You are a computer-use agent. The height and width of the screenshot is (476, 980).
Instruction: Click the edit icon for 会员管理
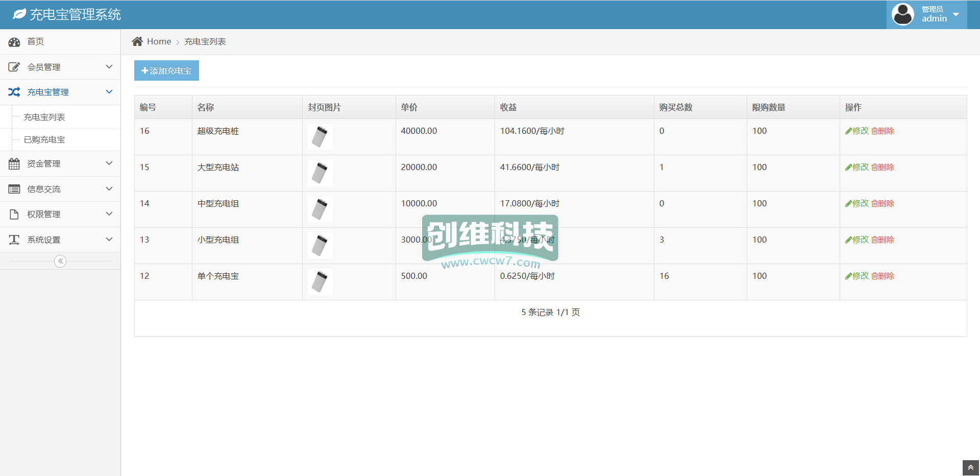click(14, 67)
